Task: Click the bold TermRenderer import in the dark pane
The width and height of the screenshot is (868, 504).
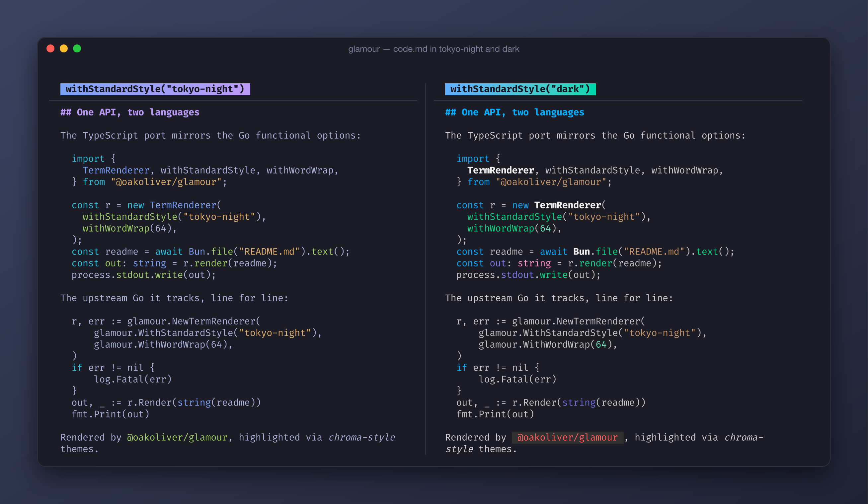Action: point(501,171)
